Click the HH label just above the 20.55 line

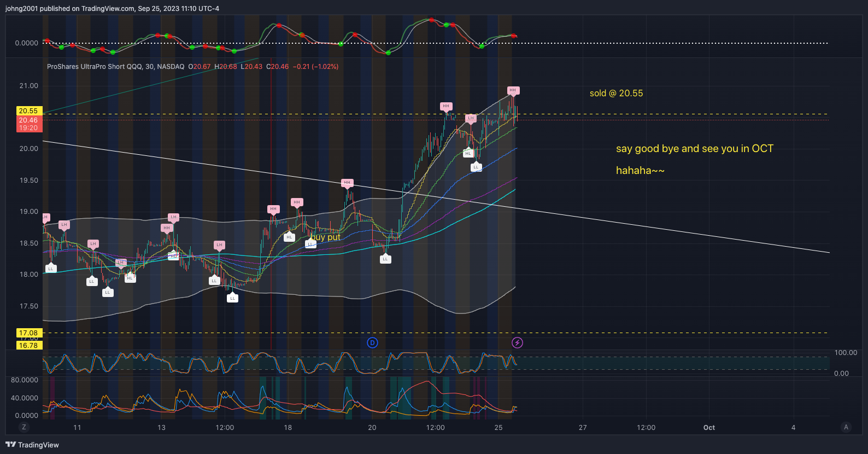coord(446,107)
